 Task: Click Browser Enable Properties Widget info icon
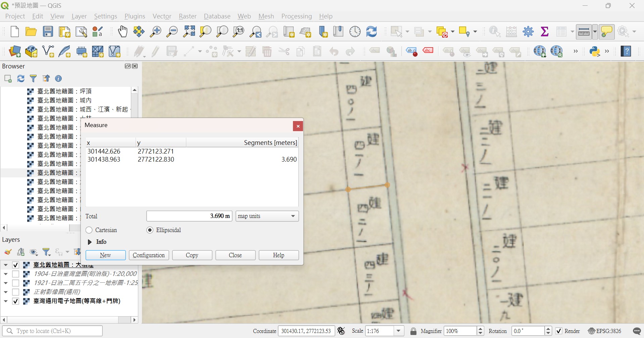point(58,78)
